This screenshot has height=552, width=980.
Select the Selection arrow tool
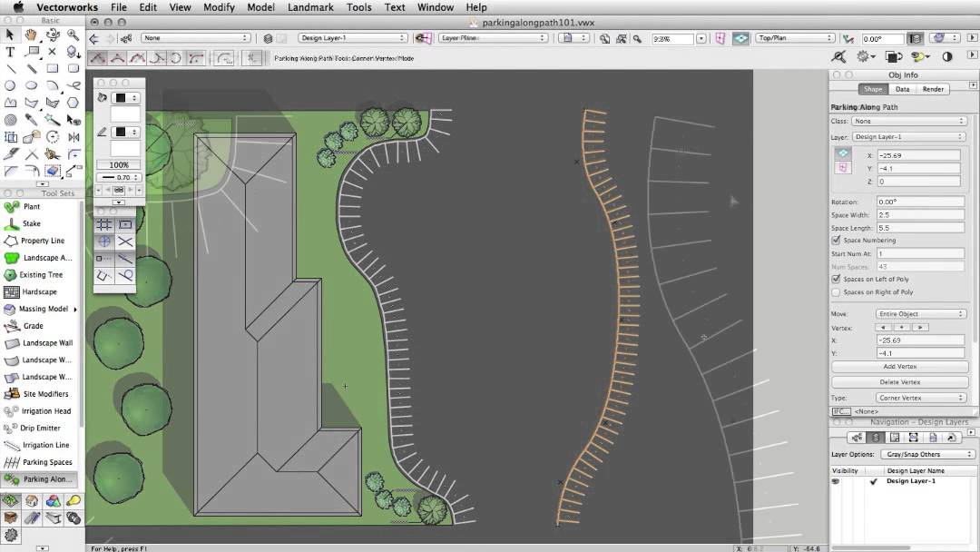(x=10, y=35)
